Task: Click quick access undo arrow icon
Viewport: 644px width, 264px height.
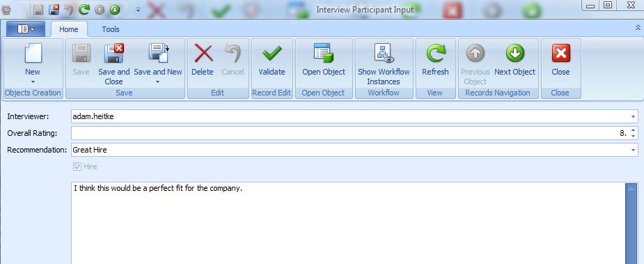Action: [69, 10]
